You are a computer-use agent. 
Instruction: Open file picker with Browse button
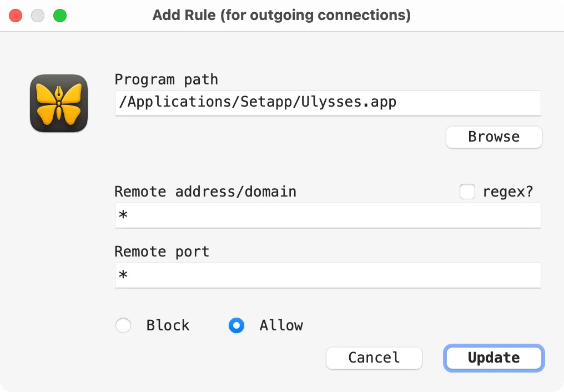point(494,137)
